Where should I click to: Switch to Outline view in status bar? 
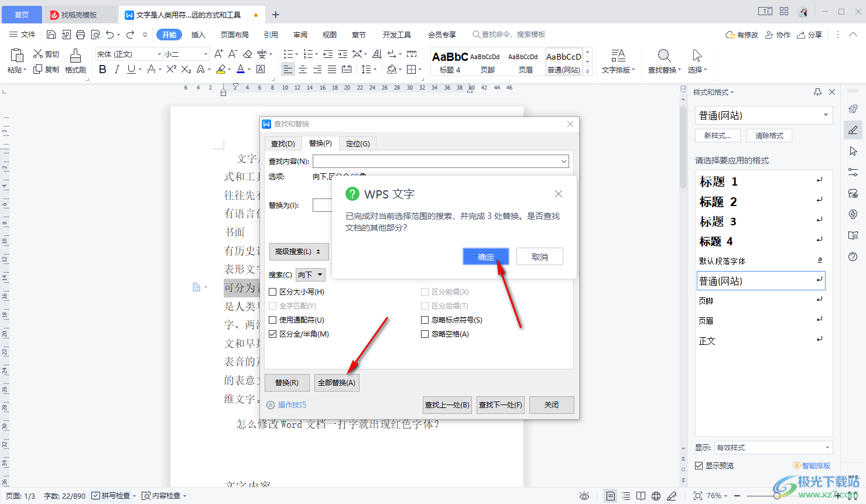pyautogui.click(x=626, y=496)
